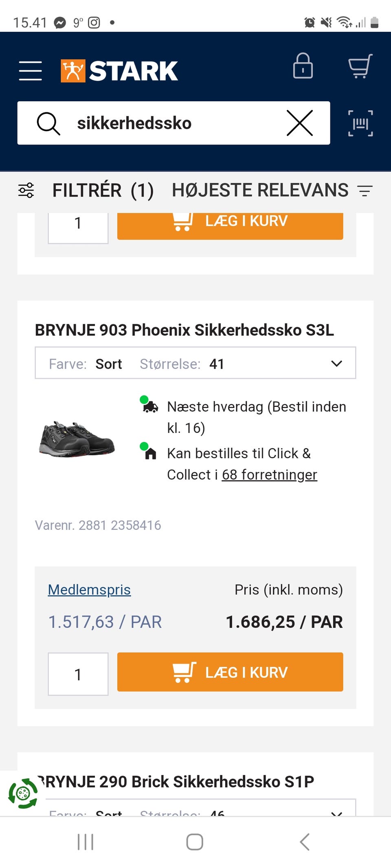Expand the Brick Sikkerhedssko variant selector
391x868 pixels.
pyautogui.click(x=336, y=814)
